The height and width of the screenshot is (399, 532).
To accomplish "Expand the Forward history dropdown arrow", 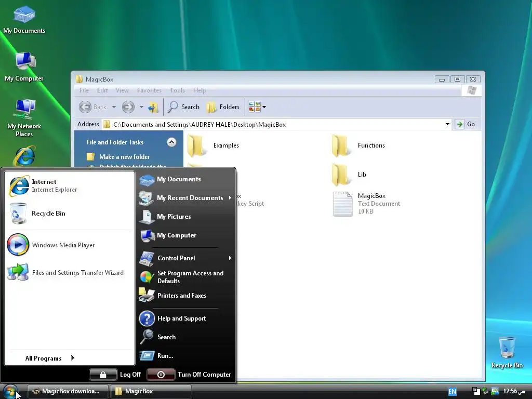I will pos(141,107).
